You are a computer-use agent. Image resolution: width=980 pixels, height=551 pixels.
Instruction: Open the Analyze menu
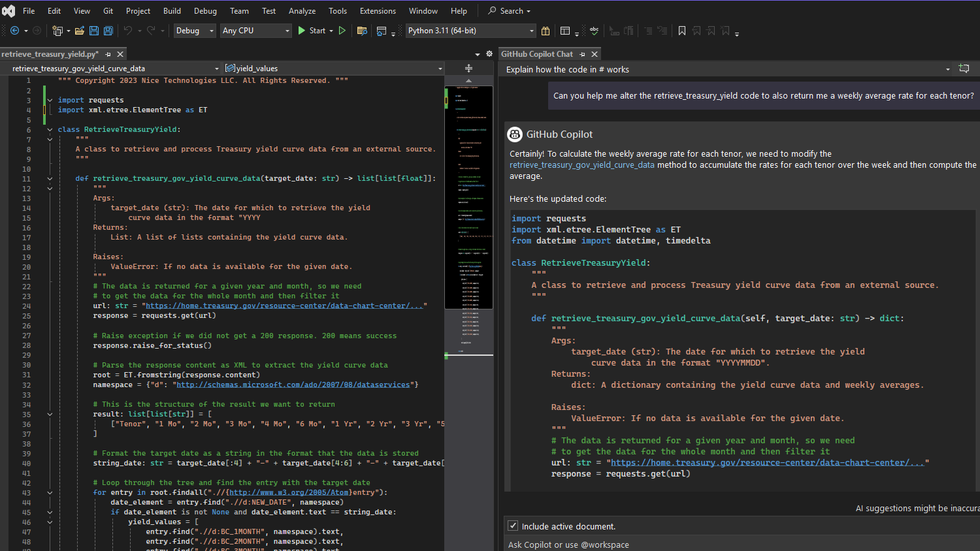coord(302,11)
